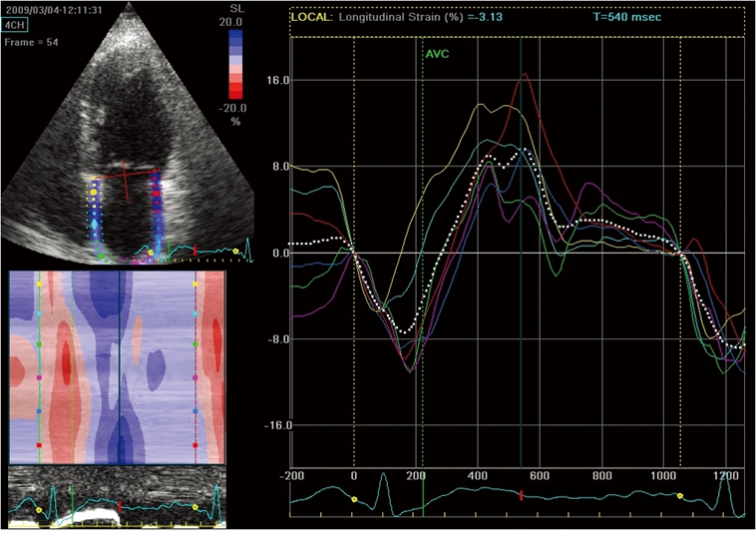This screenshot has width=756, height=554.
Task: Click the SL strain color scale bar
Action: pos(235,64)
